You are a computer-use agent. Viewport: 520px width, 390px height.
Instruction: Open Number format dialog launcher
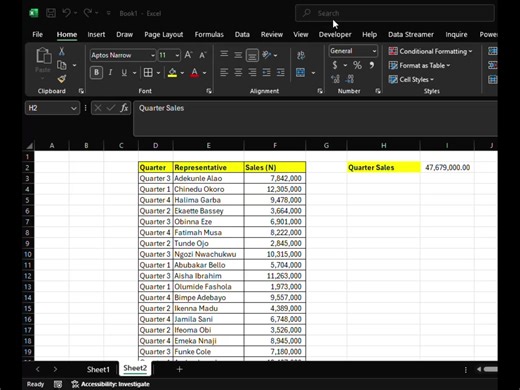click(378, 91)
